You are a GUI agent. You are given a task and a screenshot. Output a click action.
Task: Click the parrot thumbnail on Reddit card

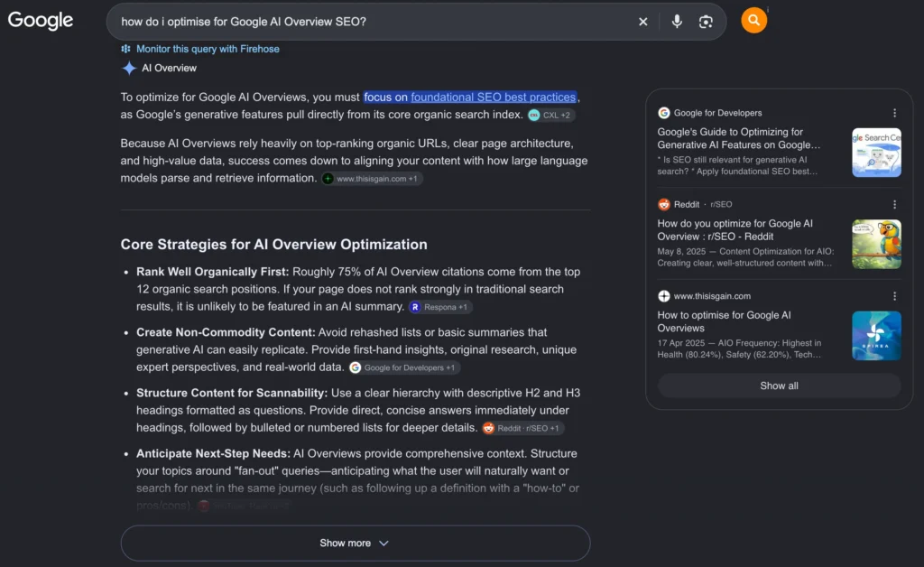pos(876,244)
